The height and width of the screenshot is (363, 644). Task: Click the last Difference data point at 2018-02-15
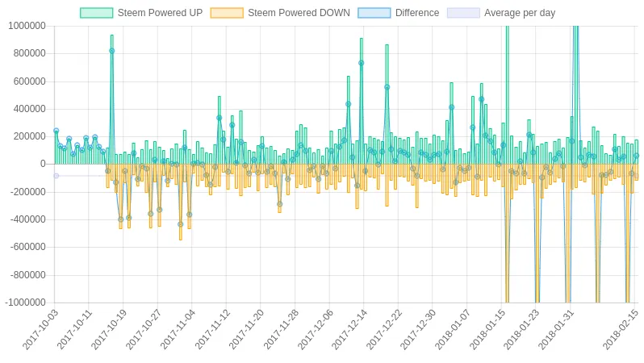pyautogui.click(x=636, y=156)
